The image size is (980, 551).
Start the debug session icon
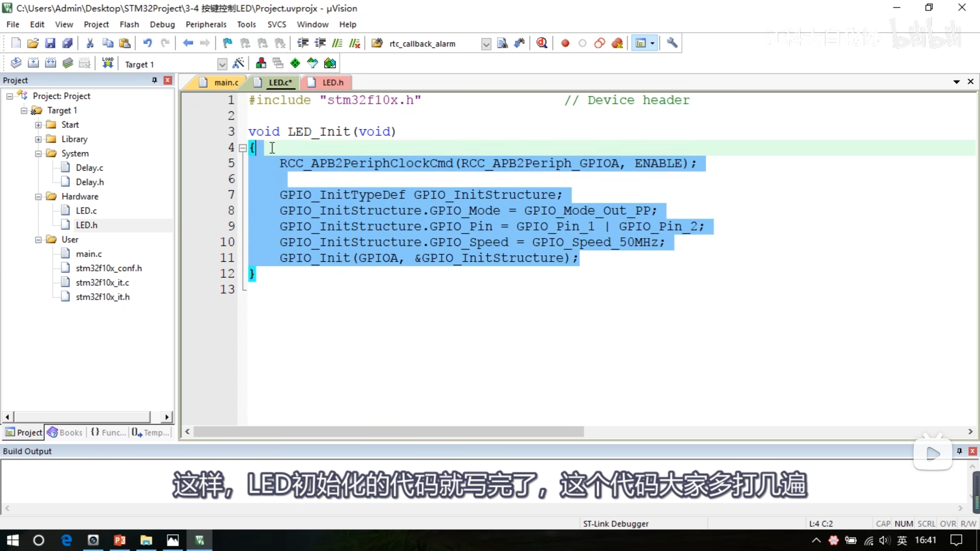click(542, 43)
